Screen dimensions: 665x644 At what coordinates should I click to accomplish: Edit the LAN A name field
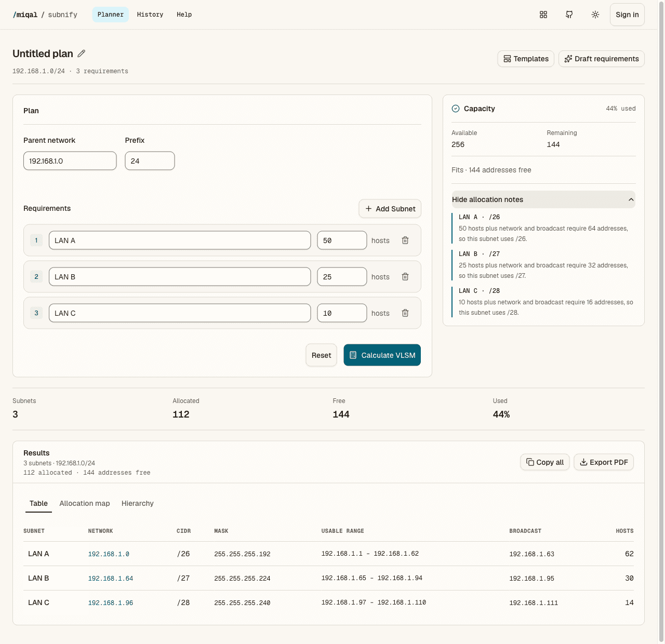click(x=180, y=240)
